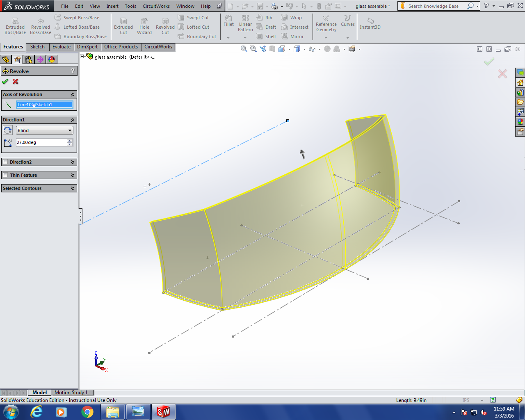Click the Extruded Cut tool
525x420 pixels.
click(x=123, y=26)
